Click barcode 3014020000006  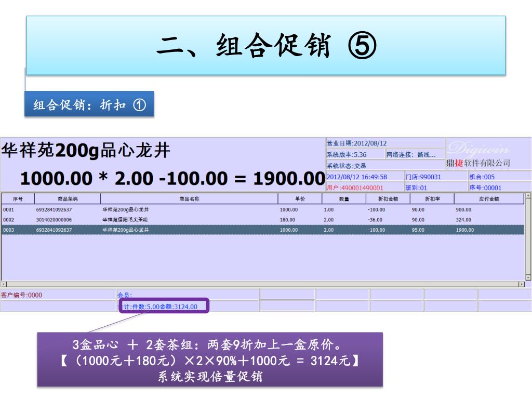54,220
